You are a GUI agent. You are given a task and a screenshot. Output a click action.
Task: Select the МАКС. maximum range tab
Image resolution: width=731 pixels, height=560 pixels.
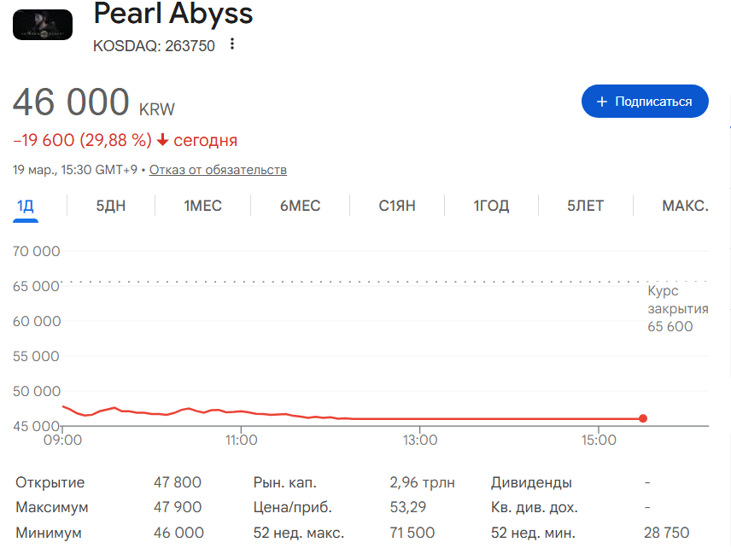(685, 206)
